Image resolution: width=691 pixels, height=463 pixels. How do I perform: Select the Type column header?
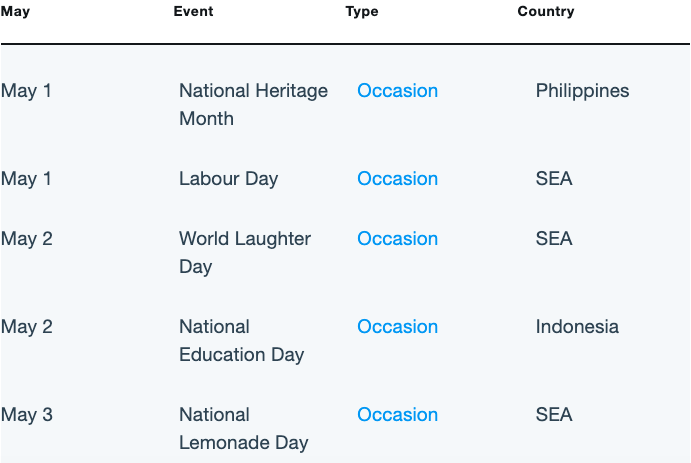pyautogui.click(x=362, y=11)
